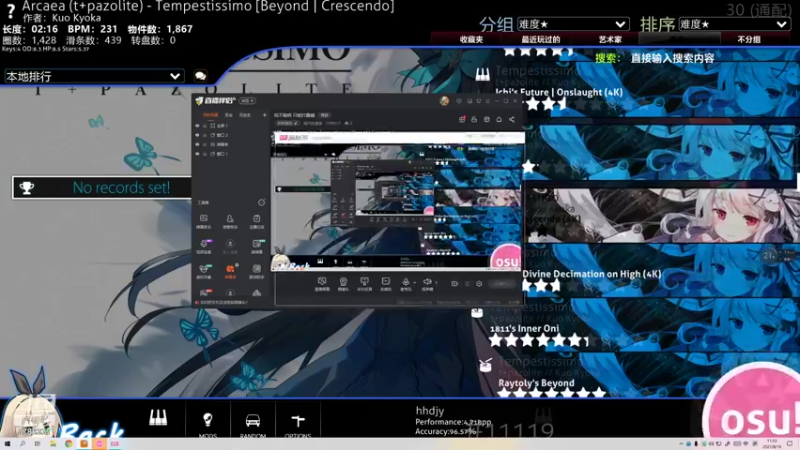This screenshot has height=450, width=800.
Task: Click the osu! search field 直接输入搜索内容
Action: click(672, 58)
